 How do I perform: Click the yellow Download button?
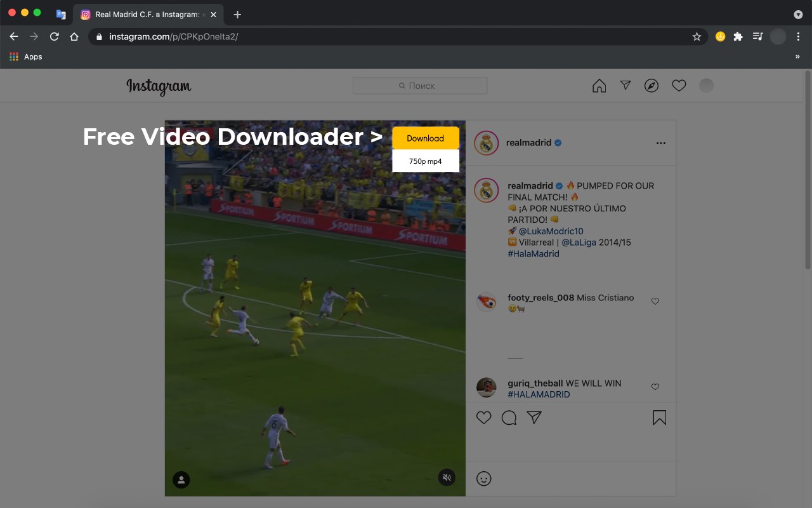pyautogui.click(x=426, y=138)
